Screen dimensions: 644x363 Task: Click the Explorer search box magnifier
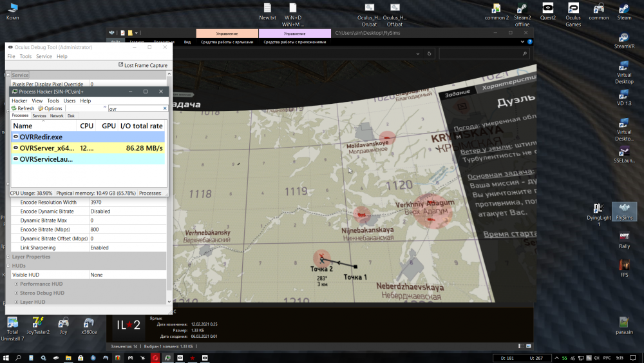(524, 54)
